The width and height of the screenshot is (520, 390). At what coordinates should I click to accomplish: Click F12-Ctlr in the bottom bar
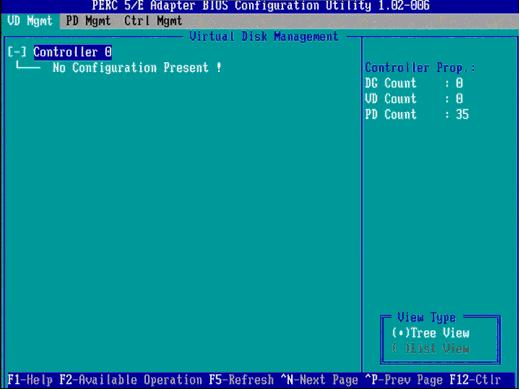(475, 380)
